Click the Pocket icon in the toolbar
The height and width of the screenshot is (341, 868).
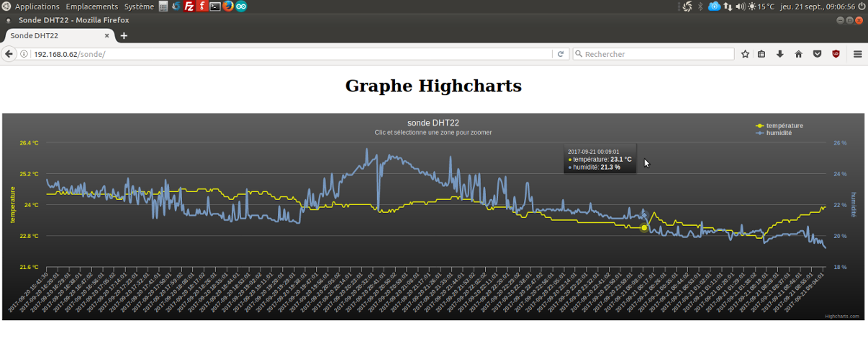click(817, 54)
